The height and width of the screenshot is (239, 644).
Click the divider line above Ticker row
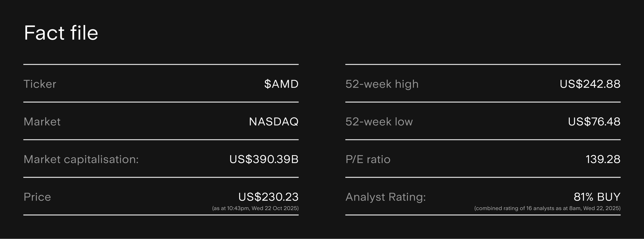(161, 64)
